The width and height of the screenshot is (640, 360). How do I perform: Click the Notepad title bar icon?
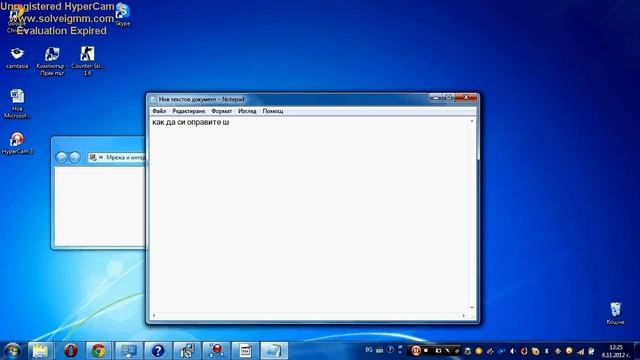[153, 99]
